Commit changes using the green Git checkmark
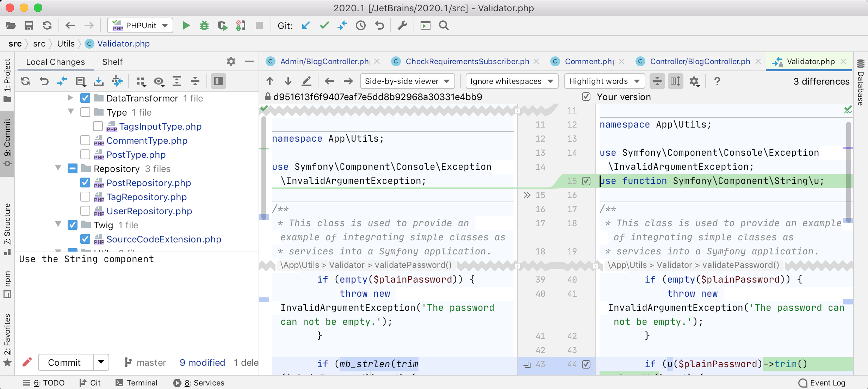Screen dimensions: 868x389 tap(324, 25)
